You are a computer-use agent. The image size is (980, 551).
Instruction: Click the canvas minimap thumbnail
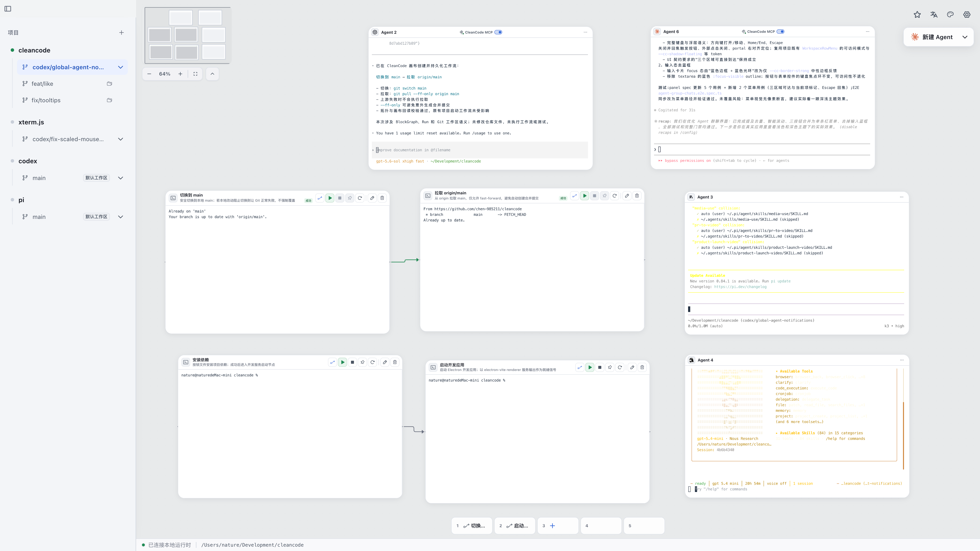188,35
